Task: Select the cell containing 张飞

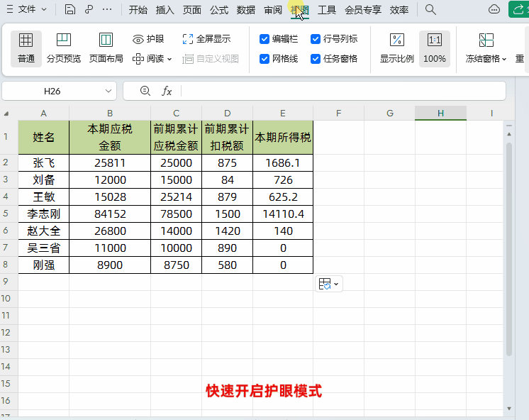Action: pyautogui.click(x=43, y=163)
